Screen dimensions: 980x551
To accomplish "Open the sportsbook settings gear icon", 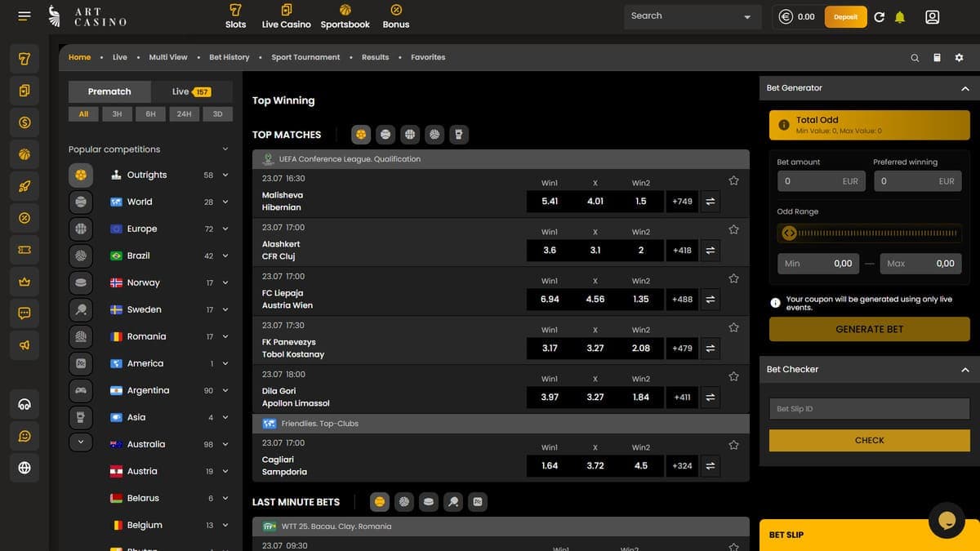I will pos(959,58).
